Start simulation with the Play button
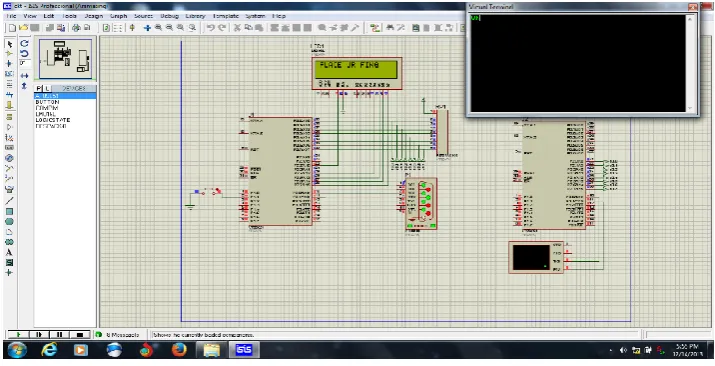The height and width of the screenshot is (366, 715). 18,335
